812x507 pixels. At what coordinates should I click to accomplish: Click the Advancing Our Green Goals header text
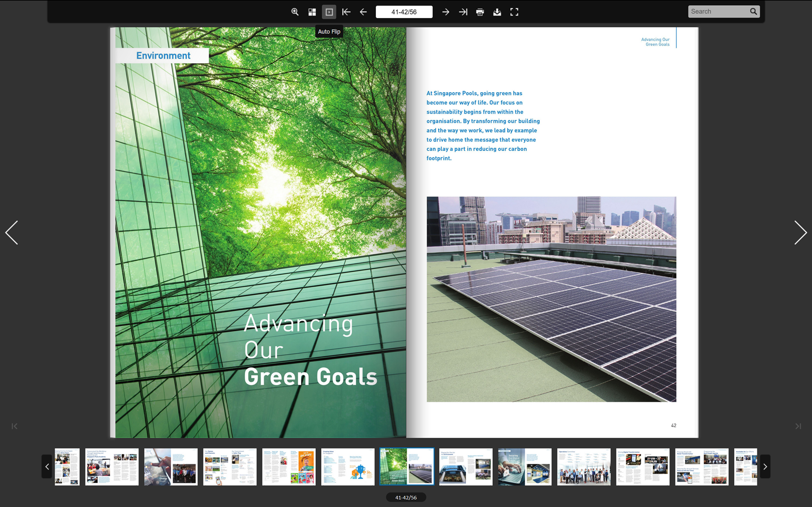point(655,42)
